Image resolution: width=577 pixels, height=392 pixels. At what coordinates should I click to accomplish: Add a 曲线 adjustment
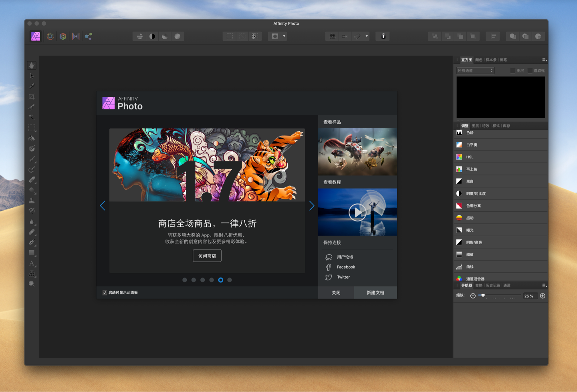coord(500,267)
